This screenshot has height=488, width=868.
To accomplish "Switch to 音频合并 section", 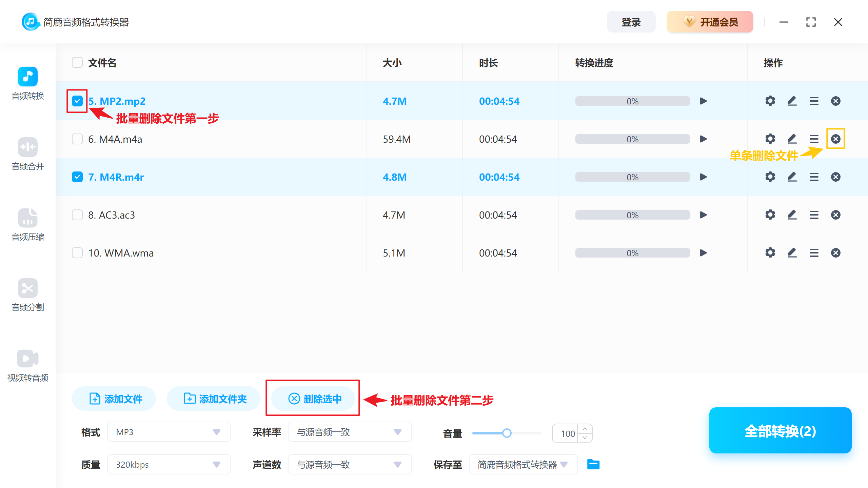I will click(27, 147).
